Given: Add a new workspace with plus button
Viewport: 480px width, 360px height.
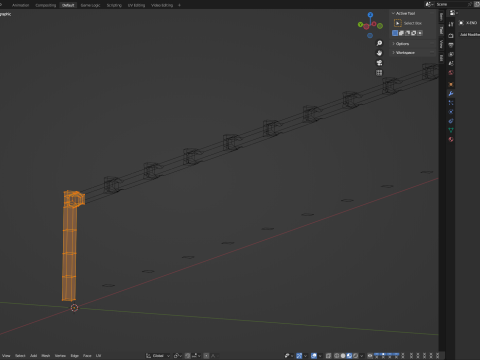Looking at the screenshot, I should (x=179, y=5).
